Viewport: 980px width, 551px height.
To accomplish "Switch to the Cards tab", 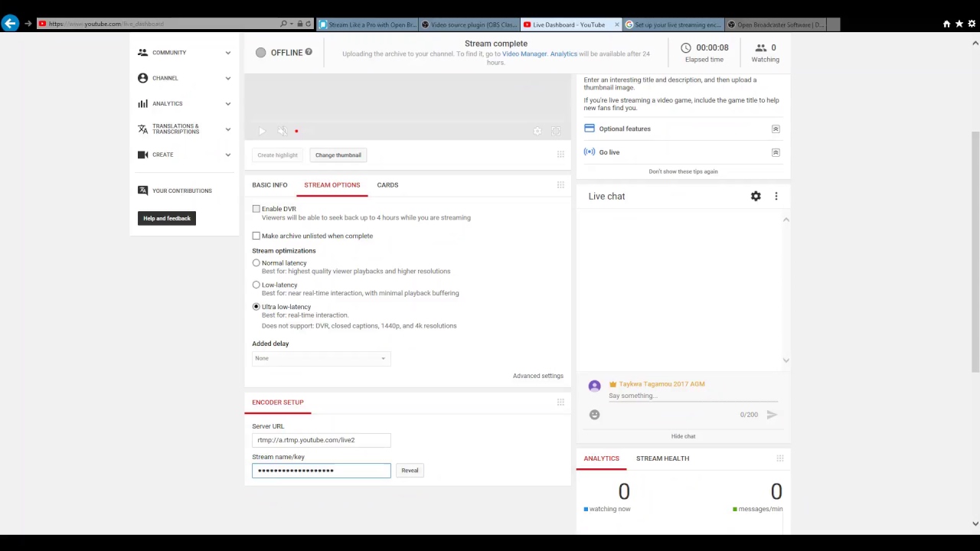I will (387, 185).
